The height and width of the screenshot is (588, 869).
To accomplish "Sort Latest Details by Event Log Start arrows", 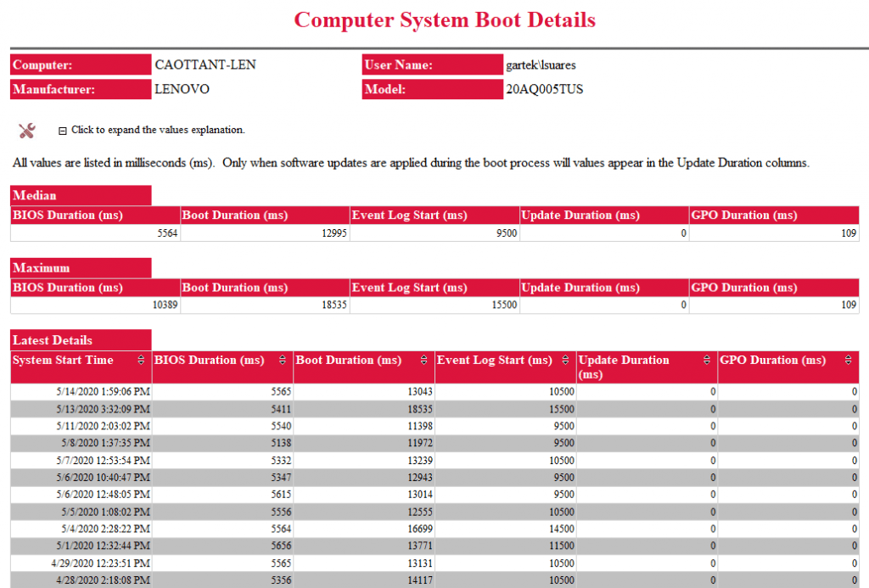I will [565, 361].
